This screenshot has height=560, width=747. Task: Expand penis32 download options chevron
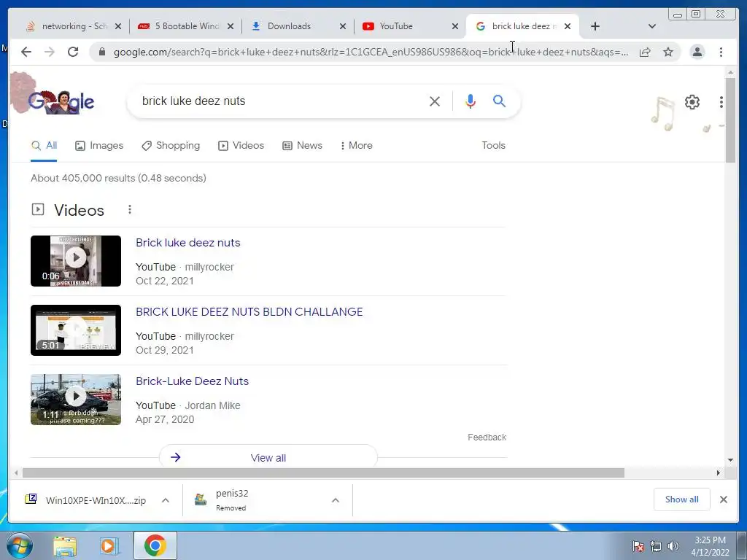click(x=336, y=500)
